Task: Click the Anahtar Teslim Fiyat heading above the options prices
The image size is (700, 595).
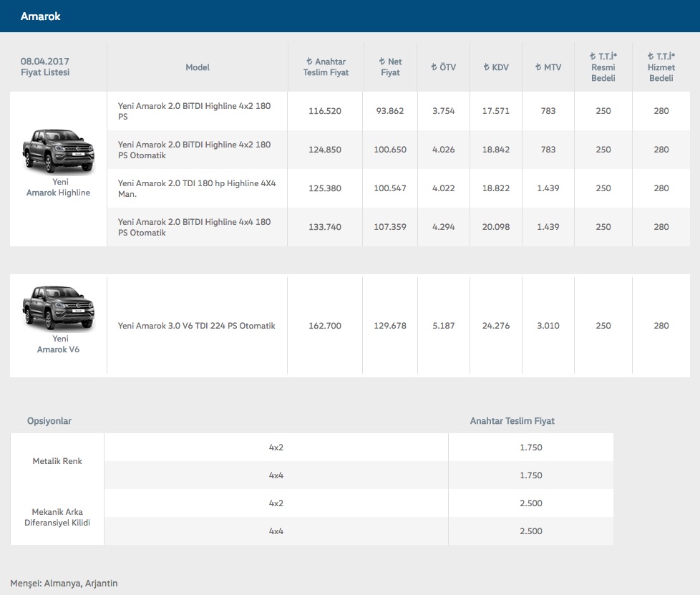Action: point(512,421)
